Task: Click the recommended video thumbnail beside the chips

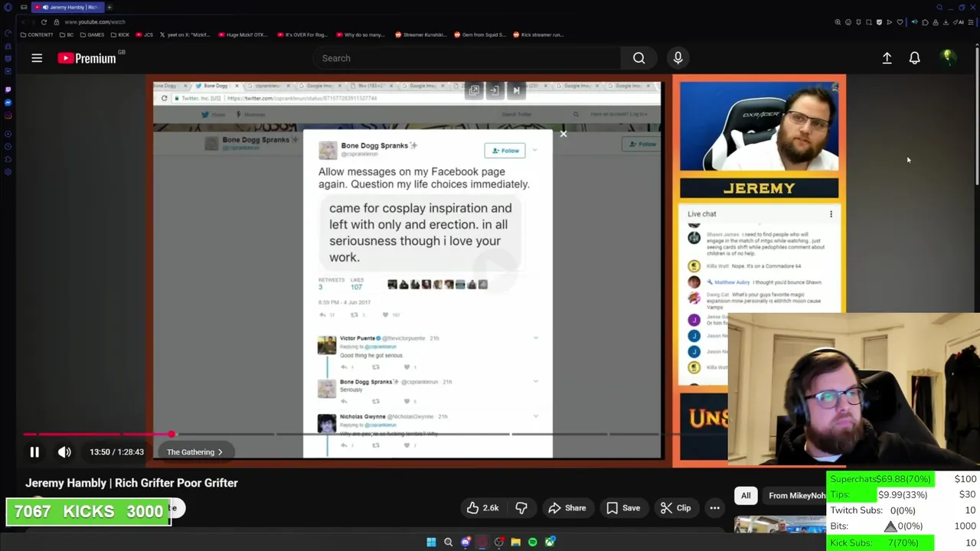Action: click(x=779, y=524)
